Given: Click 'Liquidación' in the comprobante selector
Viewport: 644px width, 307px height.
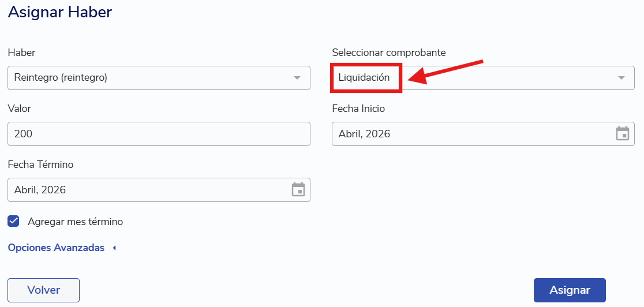Looking at the screenshot, I should (x=364, y=77).
